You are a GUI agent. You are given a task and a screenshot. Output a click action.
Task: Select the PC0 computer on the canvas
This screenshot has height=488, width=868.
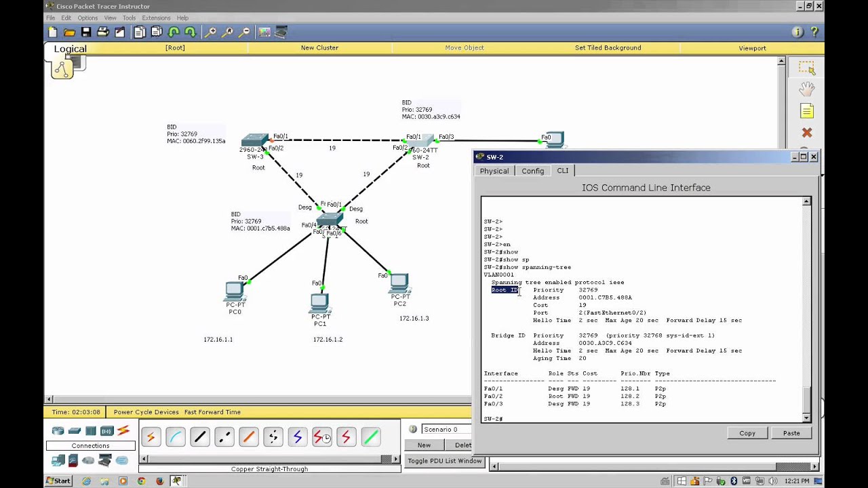(235, 292)
